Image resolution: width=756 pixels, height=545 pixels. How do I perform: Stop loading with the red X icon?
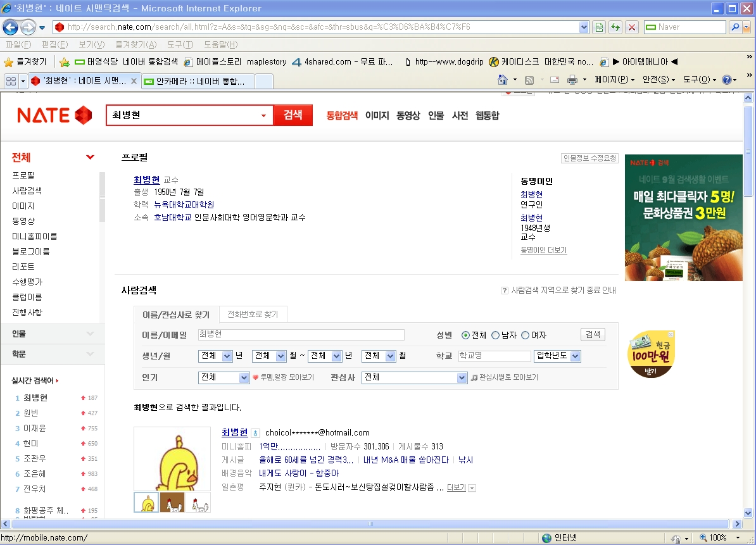pos(632,27)
